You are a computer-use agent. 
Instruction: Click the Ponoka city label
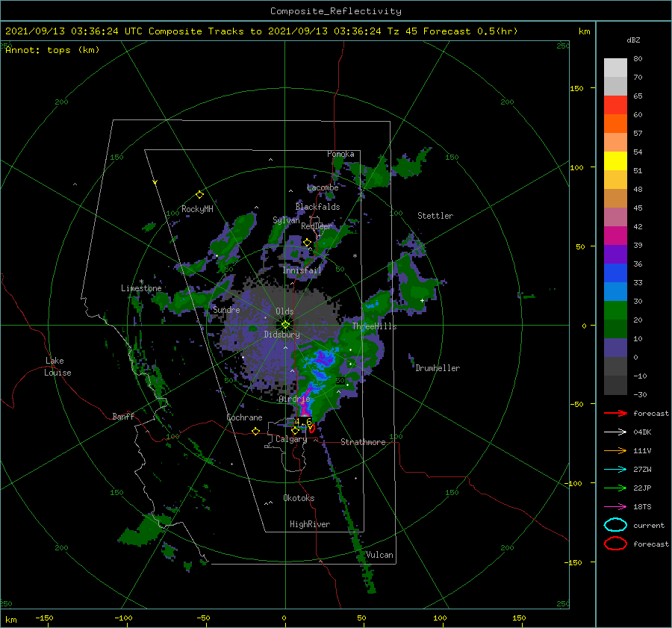point(340,154)
